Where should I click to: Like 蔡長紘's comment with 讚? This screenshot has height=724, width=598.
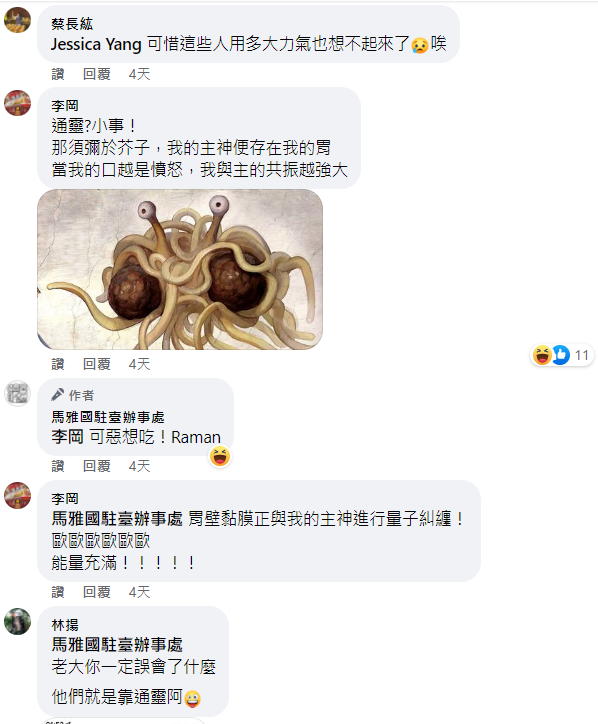[58, 74]
